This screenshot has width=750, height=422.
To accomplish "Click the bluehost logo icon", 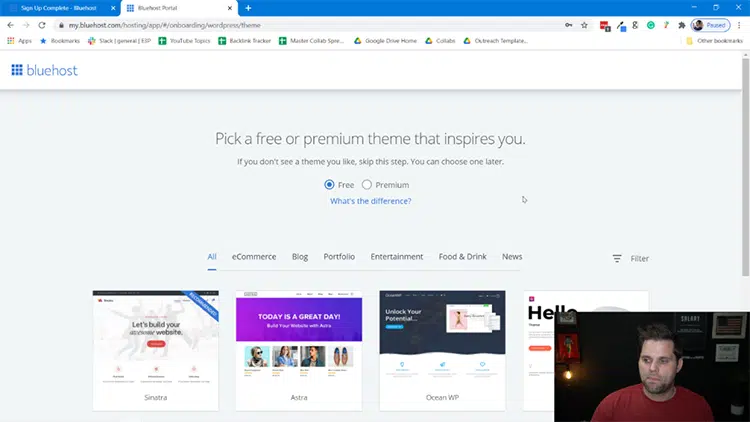I will coord(17,70).
